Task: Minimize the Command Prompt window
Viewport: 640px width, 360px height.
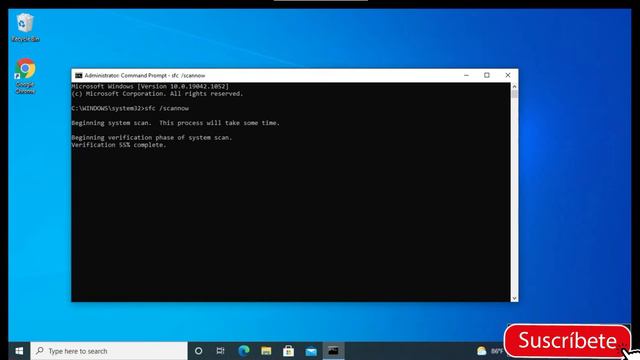Action: 466,76
